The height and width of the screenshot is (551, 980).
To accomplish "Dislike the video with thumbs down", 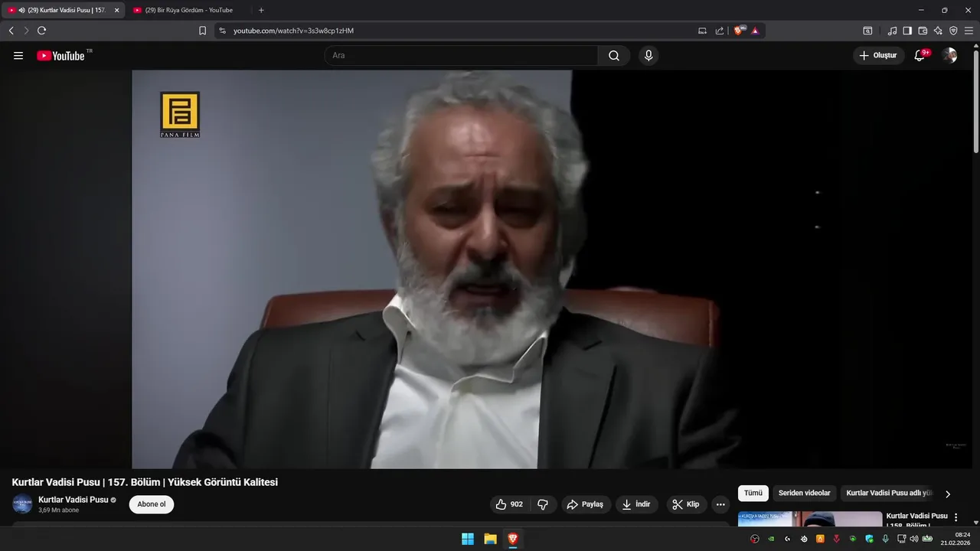I will pyautogui.click(x=543, y=504).
